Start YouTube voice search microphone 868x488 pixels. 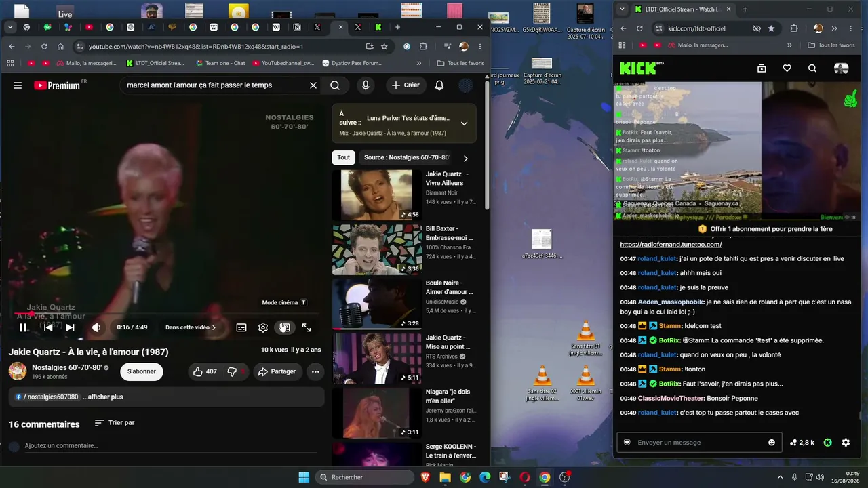pyautogui.click(x=366, y=85)
